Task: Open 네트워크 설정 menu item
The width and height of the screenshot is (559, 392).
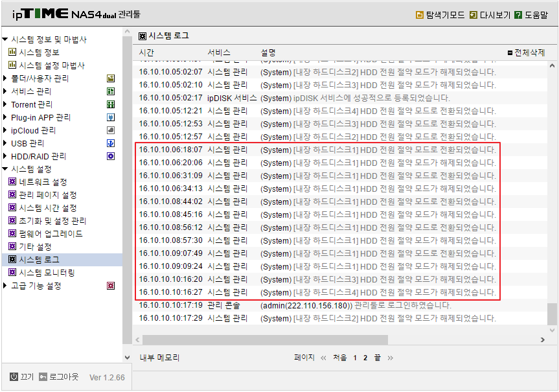Action: pos(43,182)
